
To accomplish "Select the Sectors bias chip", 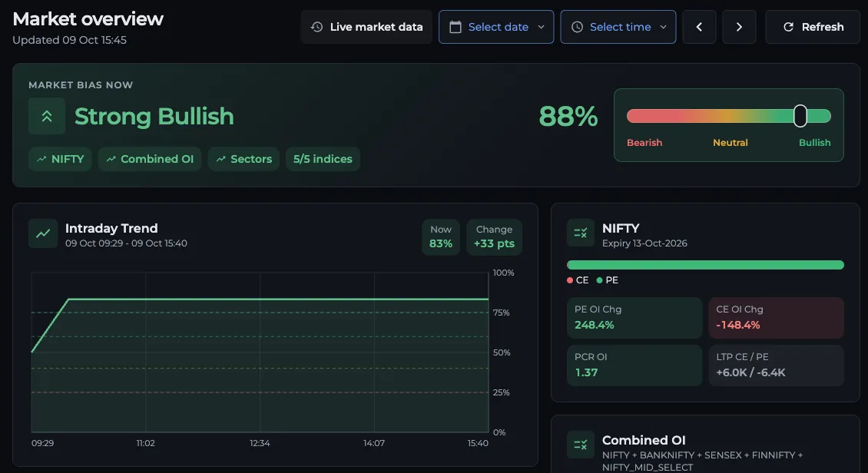I will 244,159.
